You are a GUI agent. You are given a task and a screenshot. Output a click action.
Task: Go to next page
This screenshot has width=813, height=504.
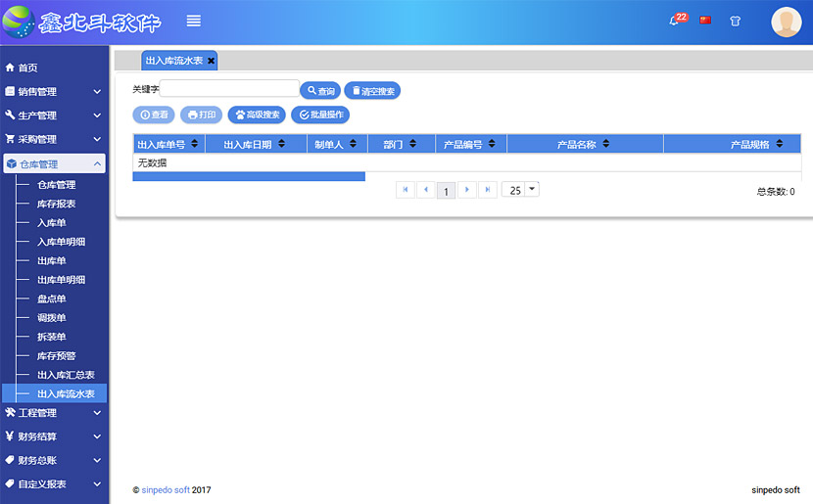tap(466, 190)
